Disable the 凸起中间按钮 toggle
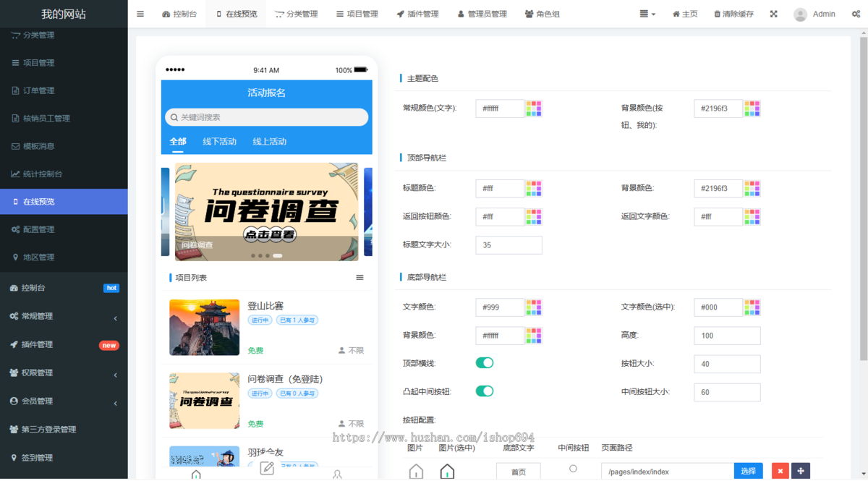 tap(484, 391)
